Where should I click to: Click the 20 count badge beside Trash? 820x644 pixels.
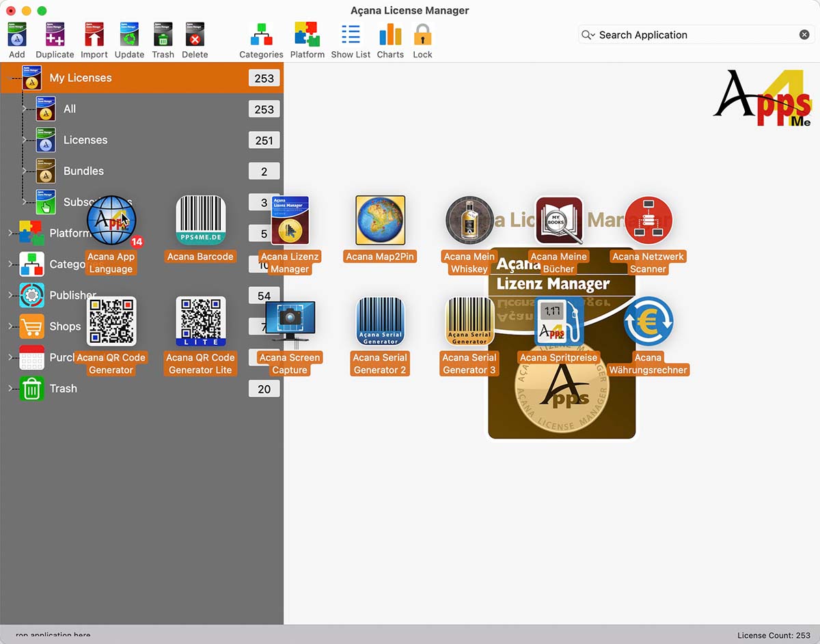[x=264, y=389]
